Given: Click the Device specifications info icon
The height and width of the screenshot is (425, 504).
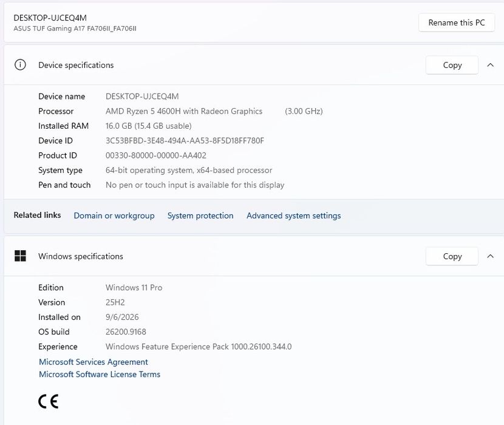Looking at the screenshot, I should (x=20, y=64).
